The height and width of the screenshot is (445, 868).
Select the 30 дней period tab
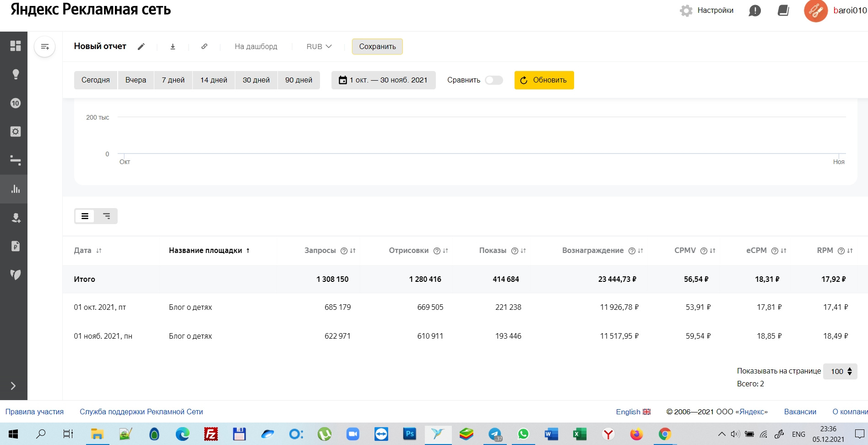(x=256, y=80)
